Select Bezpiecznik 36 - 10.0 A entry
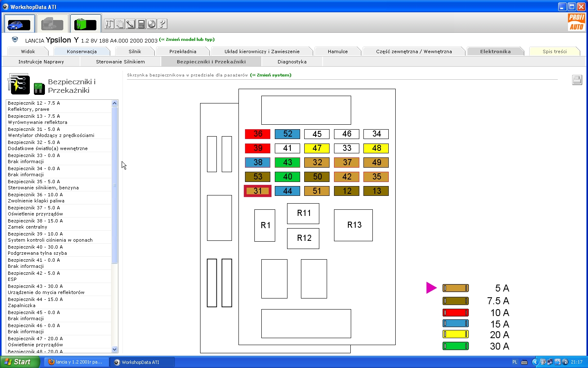 click(59, 198)
